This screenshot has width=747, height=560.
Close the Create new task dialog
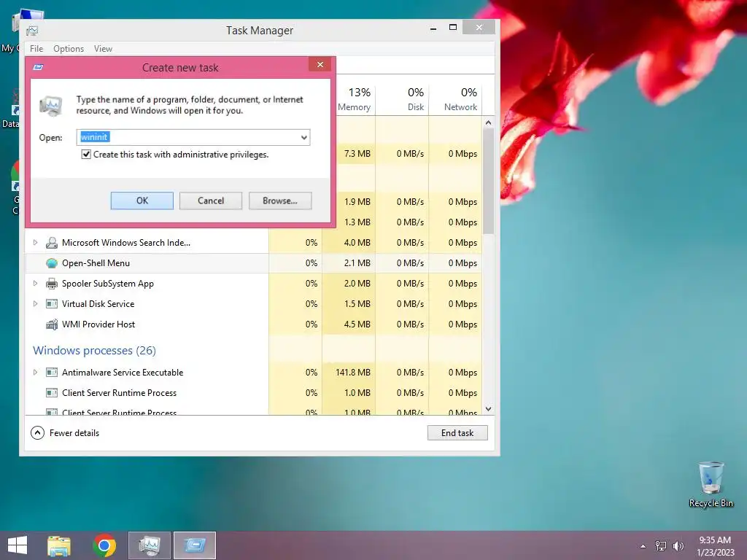click(320, 64)
